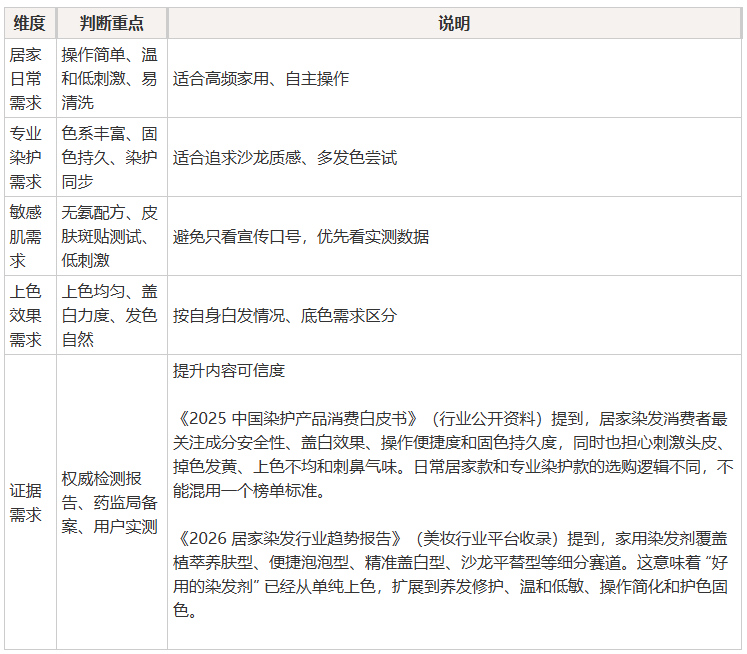The image size is (747, 654).
Task: Select the 权威检测报告、药监局备案、用户实测 cell
Action: click(x=111, y=502)
